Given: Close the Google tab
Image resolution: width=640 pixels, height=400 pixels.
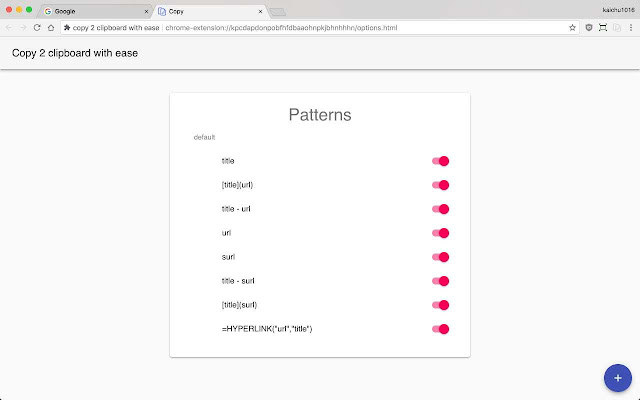Looking at the screenshot, I should [146, 11].
